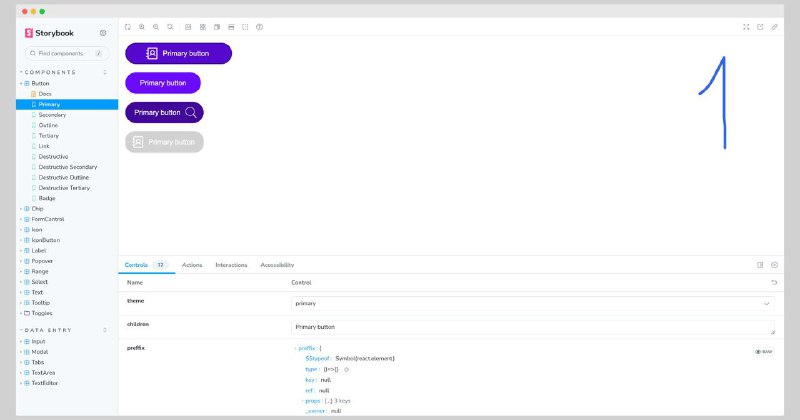800x420 pixels.
Task: Click the plain Primary button
Action: tap(163, 83)
